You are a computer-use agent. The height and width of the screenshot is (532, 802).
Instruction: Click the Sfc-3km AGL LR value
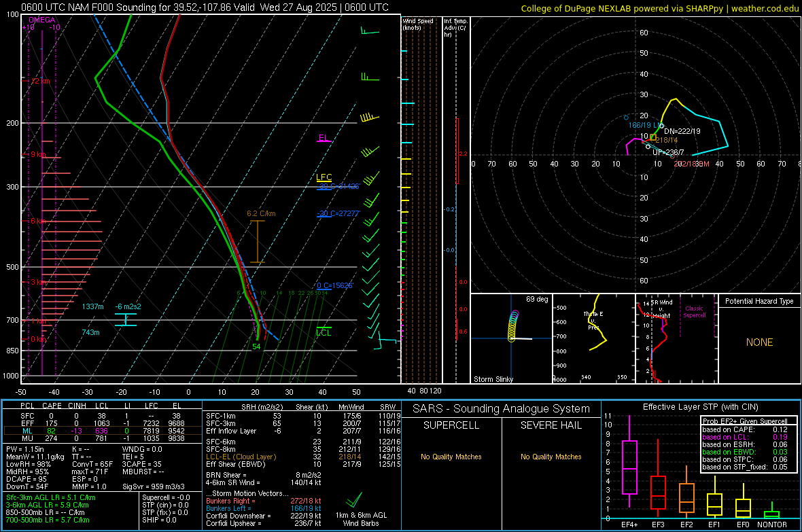51,497
